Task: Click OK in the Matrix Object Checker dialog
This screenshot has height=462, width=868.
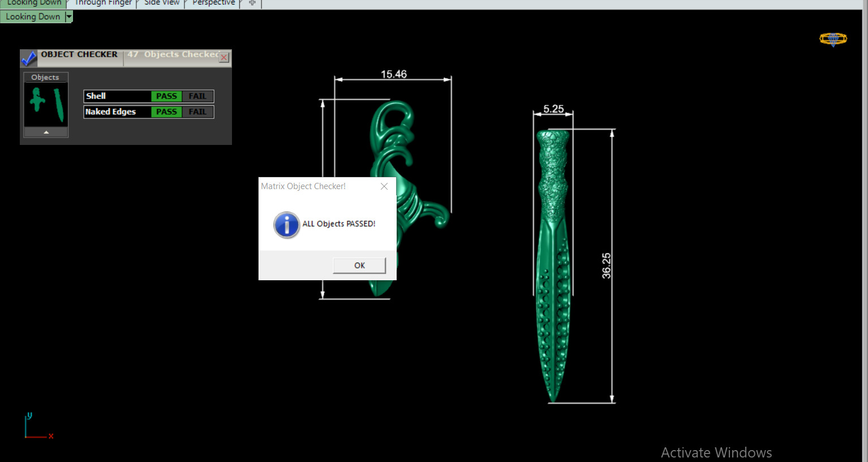Action: point(359,266)
